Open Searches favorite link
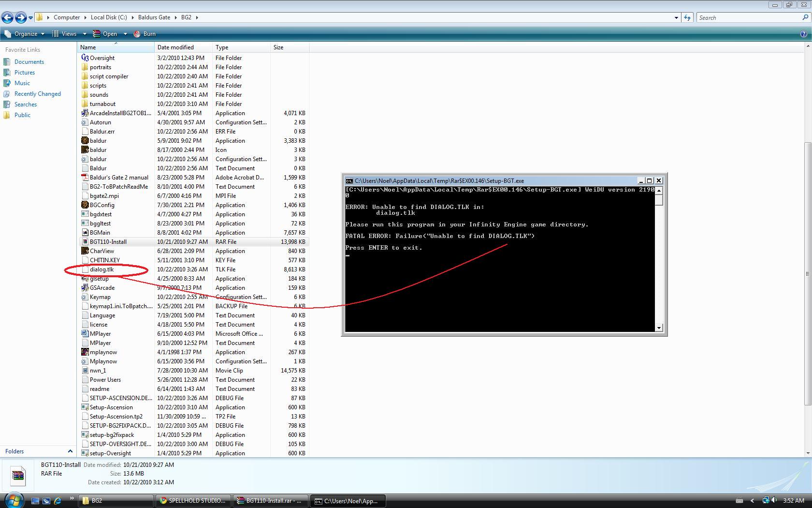The width and height of the screenshot is (812, 508). pos(26,105)
